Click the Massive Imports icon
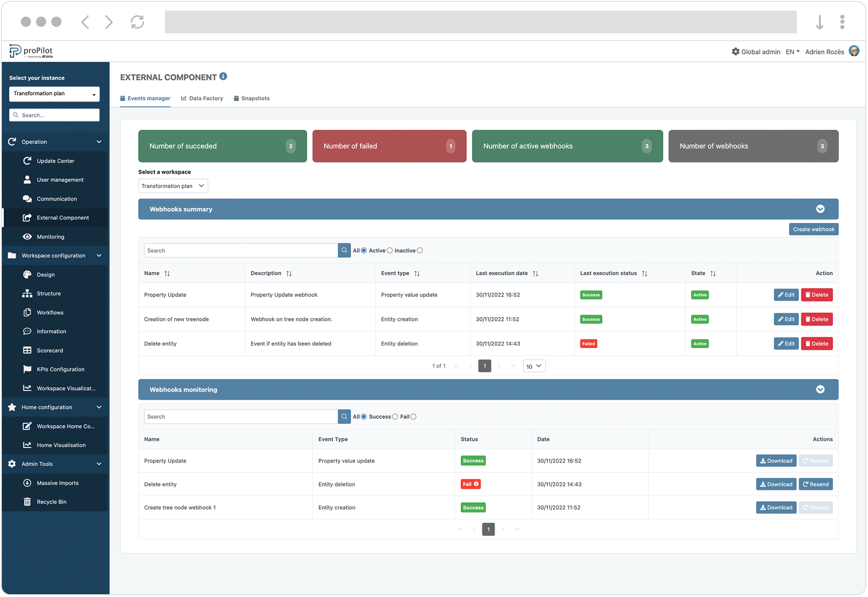Viewport: 868px width, 597px height. [28, 482]
